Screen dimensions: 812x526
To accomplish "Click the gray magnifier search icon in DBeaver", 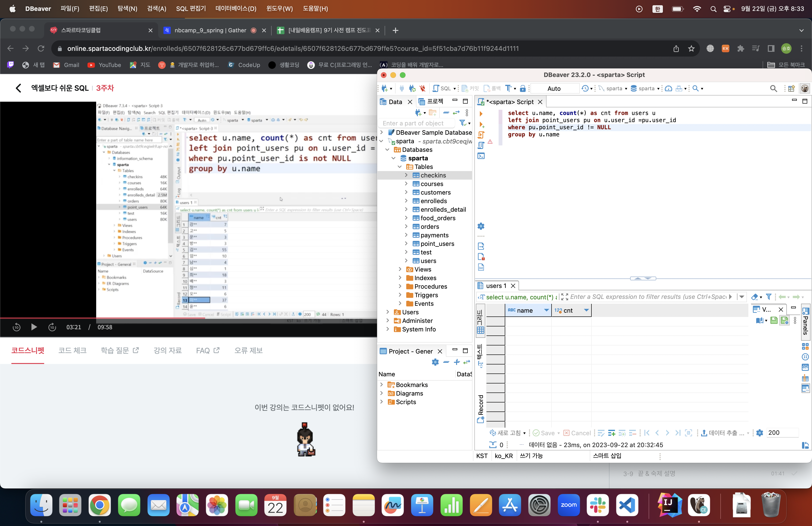I will coord(774,88).
